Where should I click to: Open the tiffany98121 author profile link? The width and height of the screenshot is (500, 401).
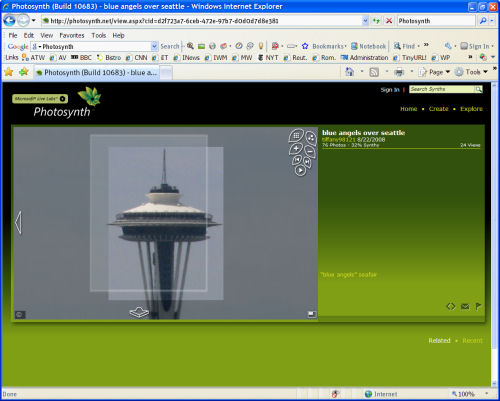tap(339, 139)
